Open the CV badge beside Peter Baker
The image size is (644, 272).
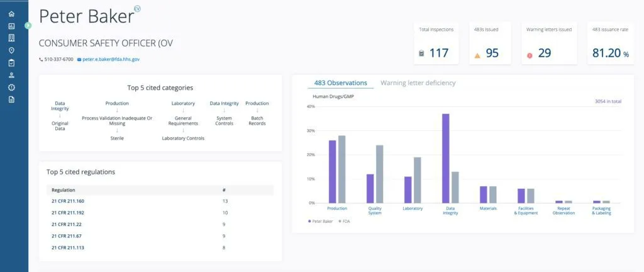[x=137, y=9]
